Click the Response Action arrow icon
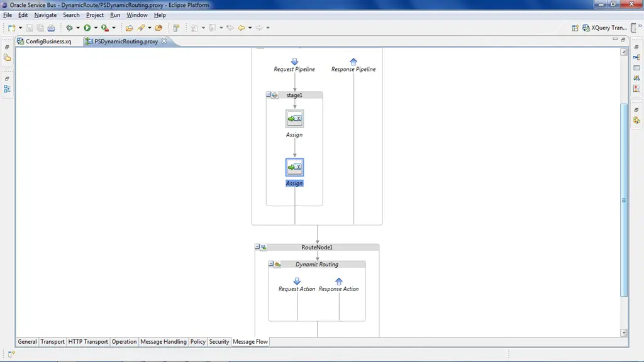The height and width of the screenshot is (362, 644). 339,281
